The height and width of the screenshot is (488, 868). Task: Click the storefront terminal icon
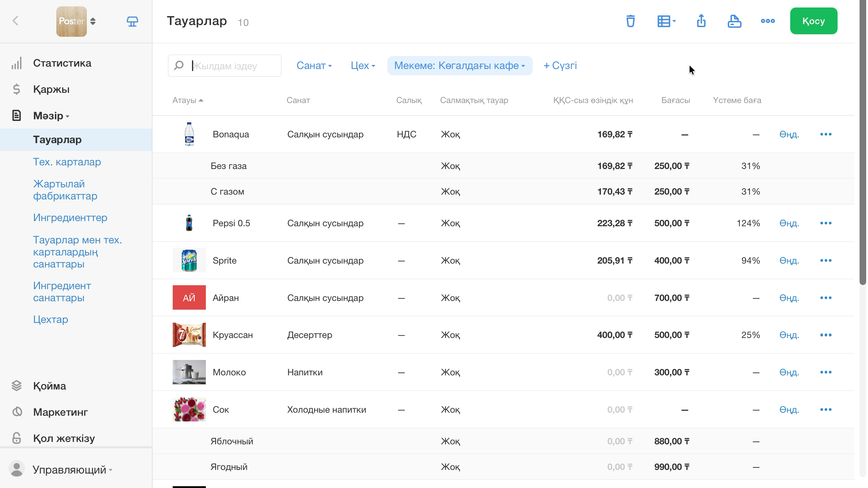[132, 22]
